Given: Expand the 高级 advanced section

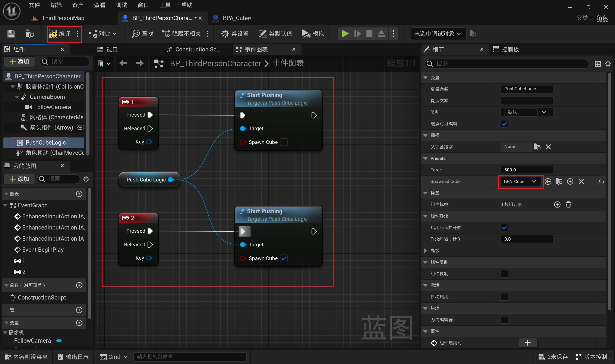Looking at the screenshot, I should click(426, 251).
